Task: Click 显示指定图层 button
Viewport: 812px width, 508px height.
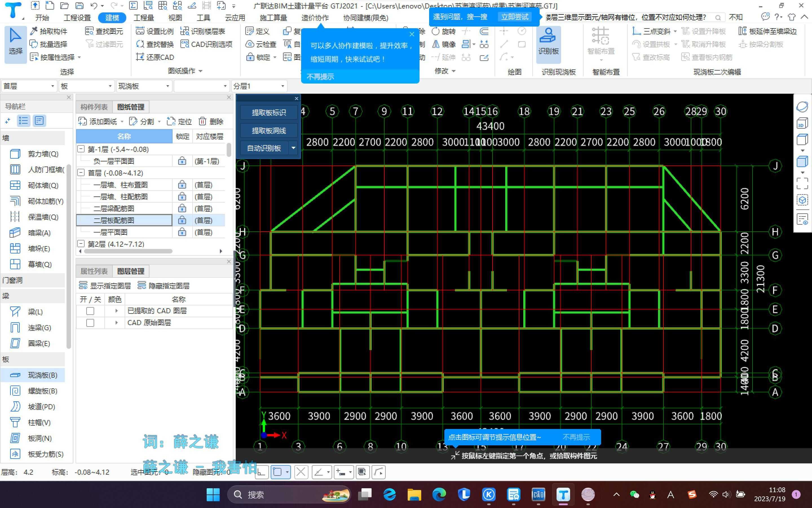Action: (x=105, y=286)
